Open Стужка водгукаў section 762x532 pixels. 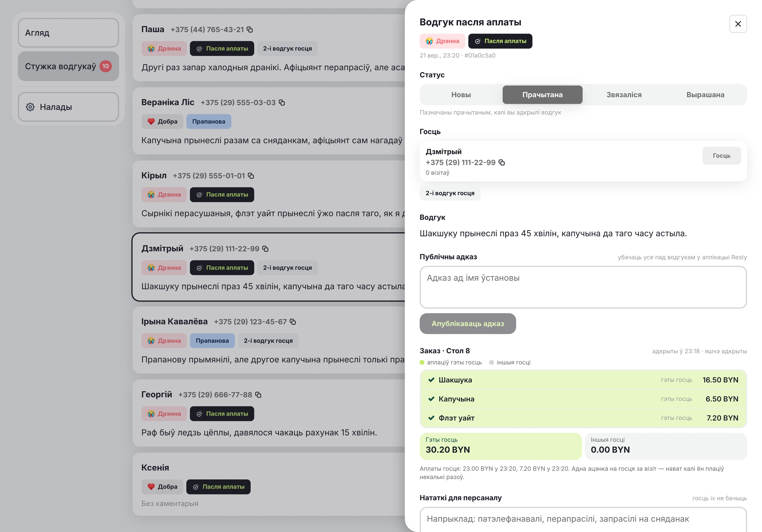click(x=68, y=66)
